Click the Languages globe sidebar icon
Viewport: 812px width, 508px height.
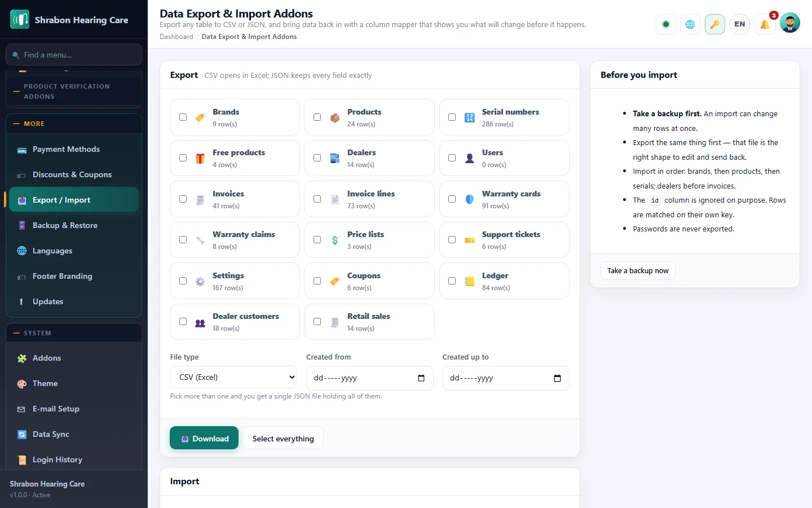click(22, 251)
